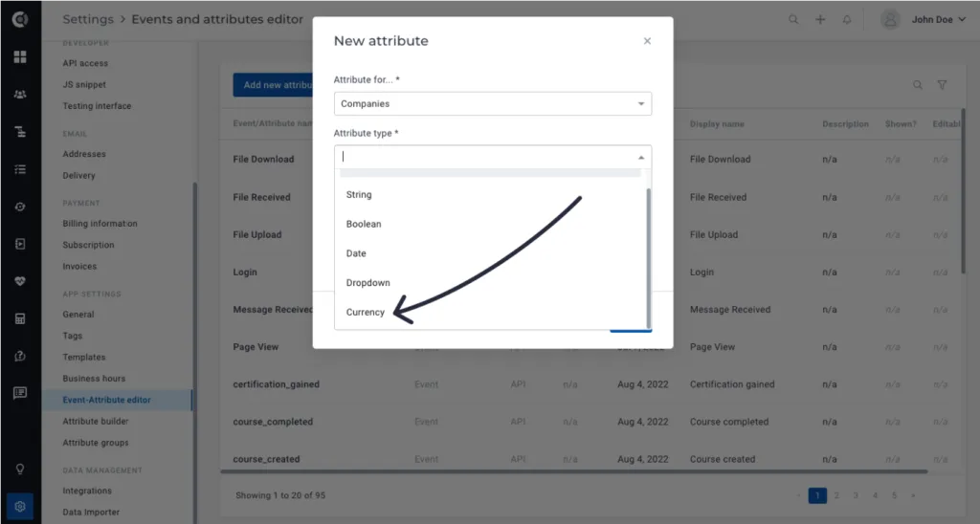Viewport: 980px width, 524px height.
Task: Click the Add new attribute button
Action: click(x=273, y=85)
